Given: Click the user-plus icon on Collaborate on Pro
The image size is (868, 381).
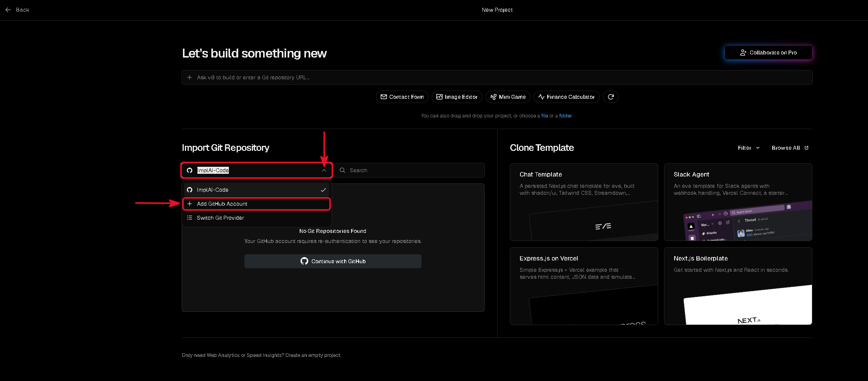Looking at the screenshot, I should (x=743, y=52).
